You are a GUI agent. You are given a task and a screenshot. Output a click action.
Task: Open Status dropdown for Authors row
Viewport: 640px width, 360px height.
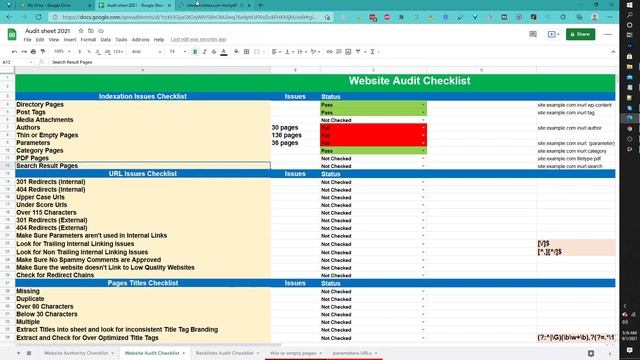[423, 128]
